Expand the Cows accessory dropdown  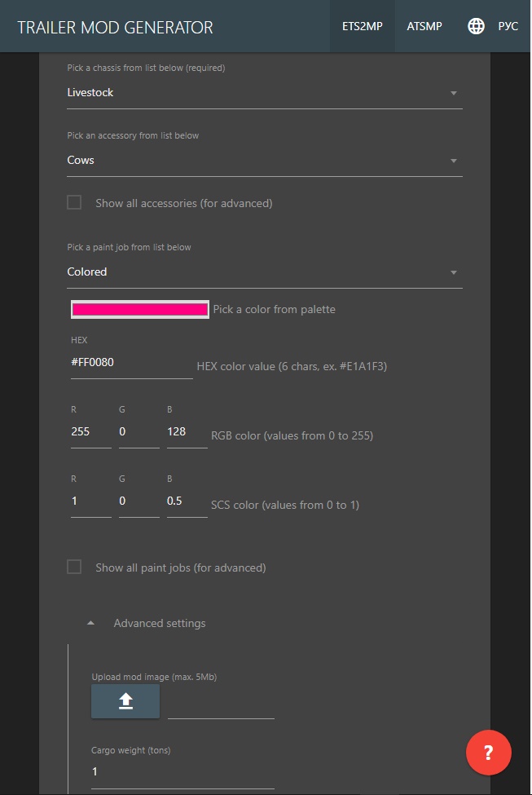(x=265, y=160)
